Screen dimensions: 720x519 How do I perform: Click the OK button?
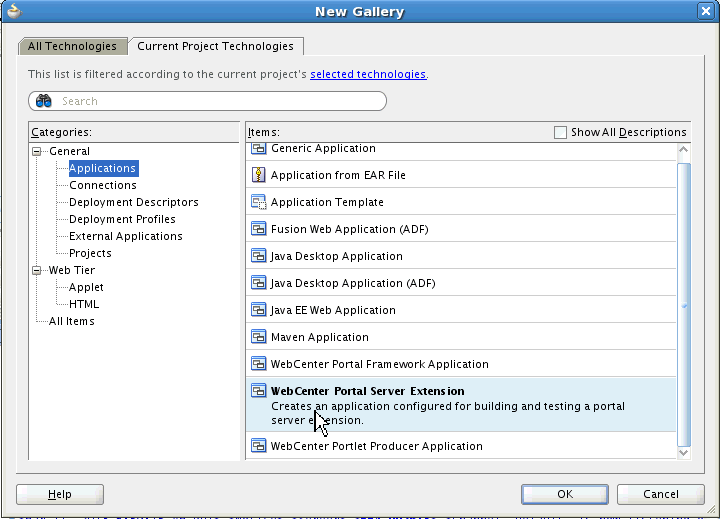pos(565,494)
